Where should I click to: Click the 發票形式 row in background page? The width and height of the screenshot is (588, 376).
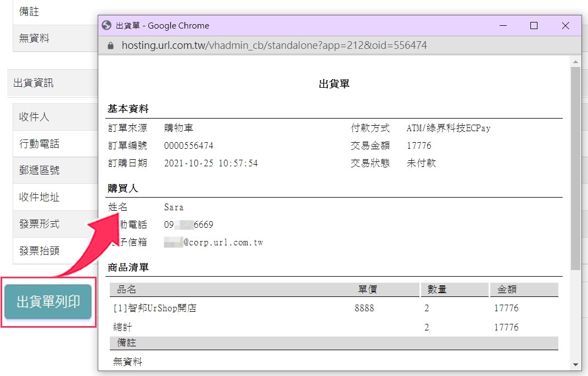click(55, 224)
